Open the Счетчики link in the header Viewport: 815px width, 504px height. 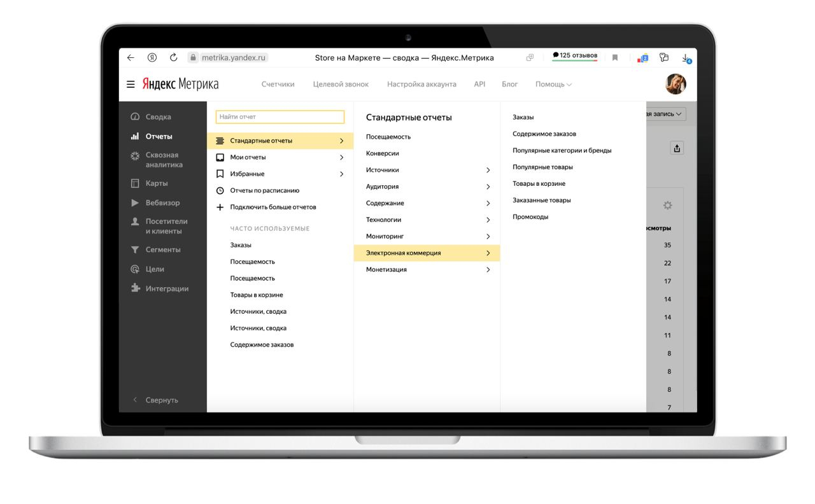pos(278,84)
